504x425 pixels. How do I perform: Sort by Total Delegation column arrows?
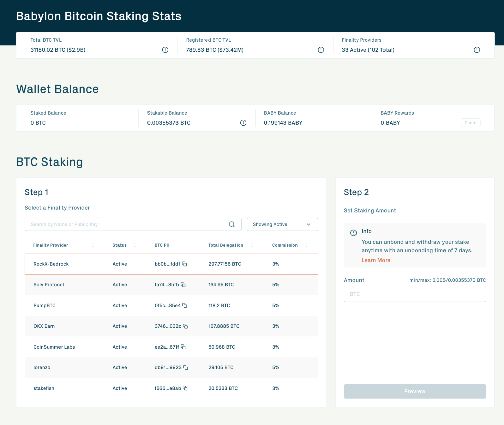click(252, 245)
